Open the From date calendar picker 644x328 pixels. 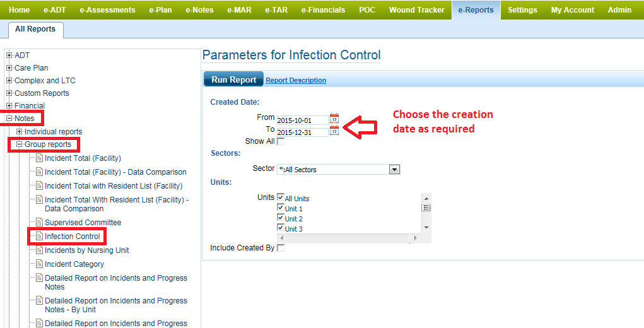click(x=334, y=119)
